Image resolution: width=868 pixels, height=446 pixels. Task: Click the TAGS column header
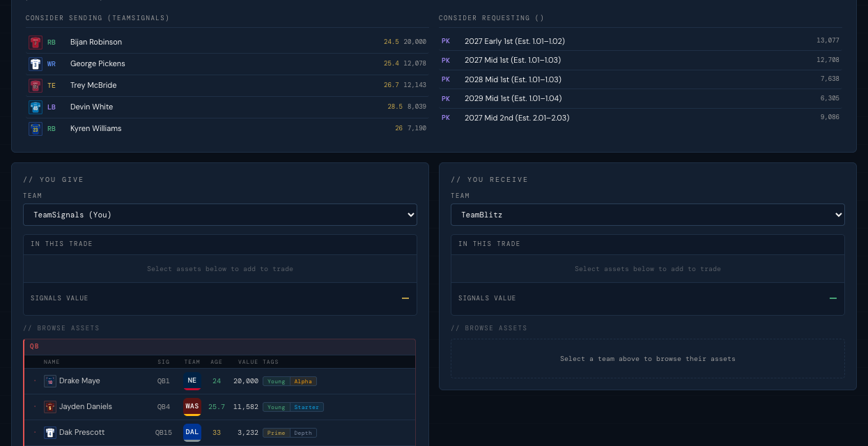[x=271, y=362]
